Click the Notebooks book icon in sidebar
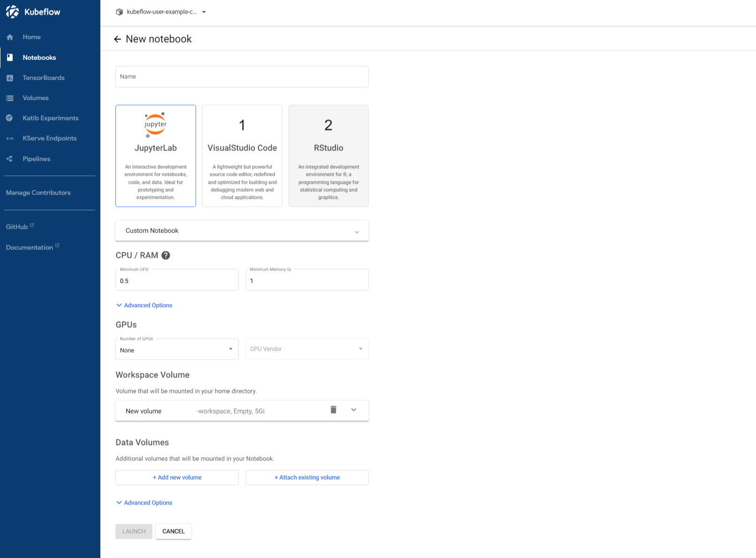This screenshot has width=756, height=558. coord(10,57)
